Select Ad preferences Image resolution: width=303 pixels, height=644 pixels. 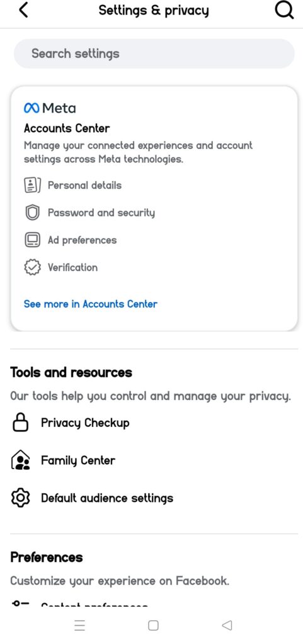coord(83,240)
